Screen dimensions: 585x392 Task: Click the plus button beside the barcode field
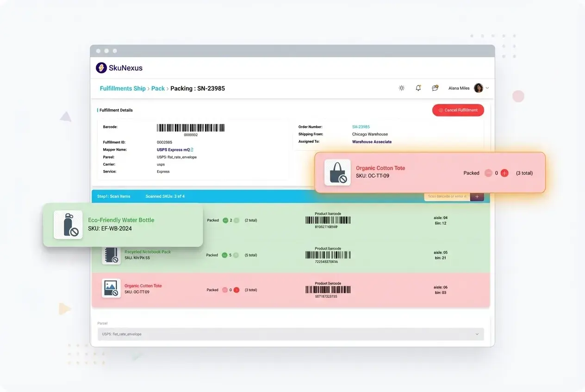coord(477,196)
